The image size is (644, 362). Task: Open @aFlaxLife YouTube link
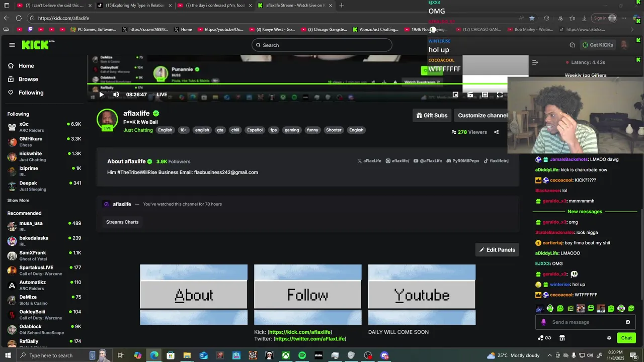pos(428,161)
